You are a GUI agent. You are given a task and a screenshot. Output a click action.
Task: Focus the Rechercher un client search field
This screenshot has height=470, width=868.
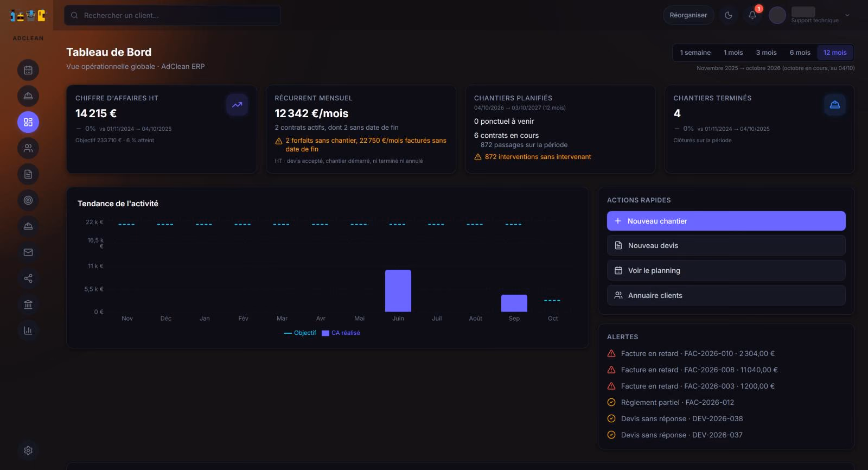click(x=173, y=15)
